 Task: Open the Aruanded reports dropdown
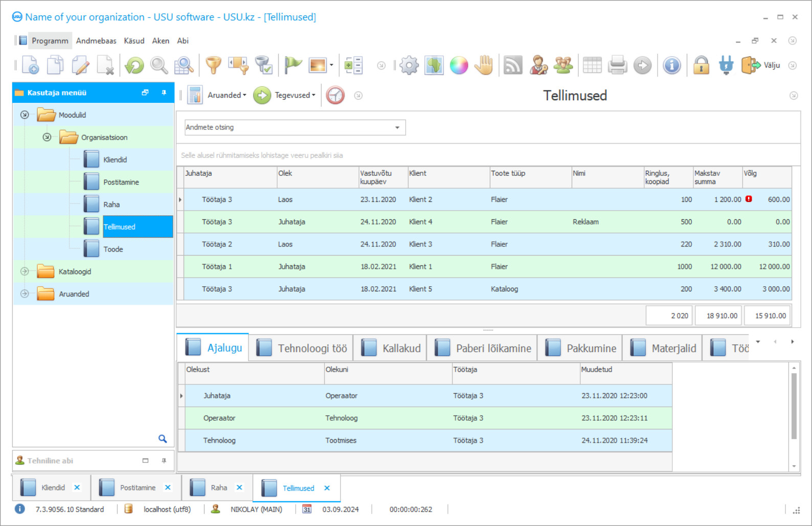click(217, 96)
